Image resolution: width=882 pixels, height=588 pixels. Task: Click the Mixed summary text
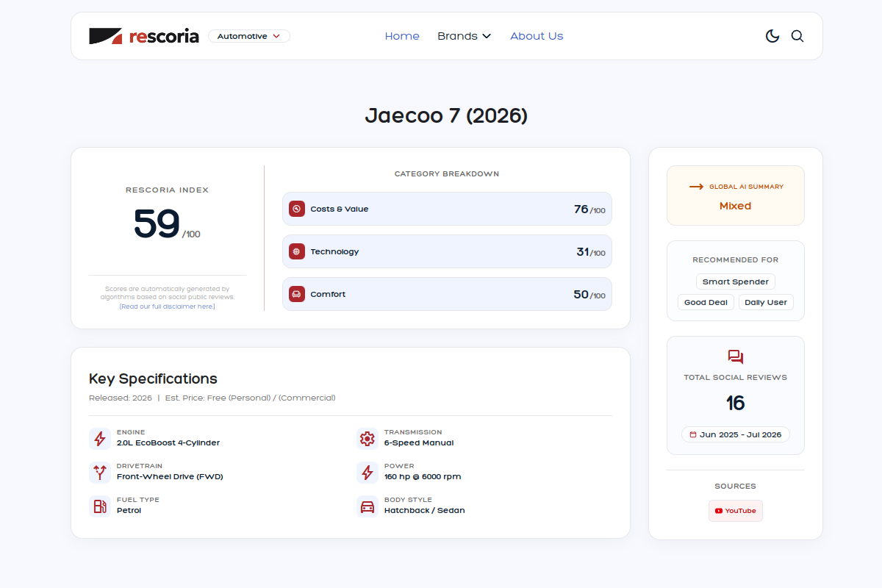pyautogui.click(x=736, y=206)
